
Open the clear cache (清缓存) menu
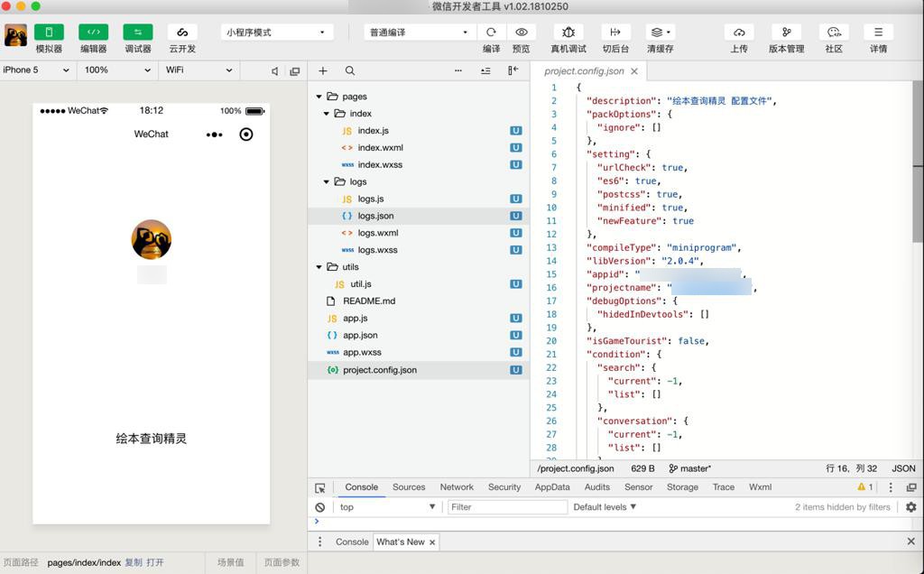pos(660,32)
